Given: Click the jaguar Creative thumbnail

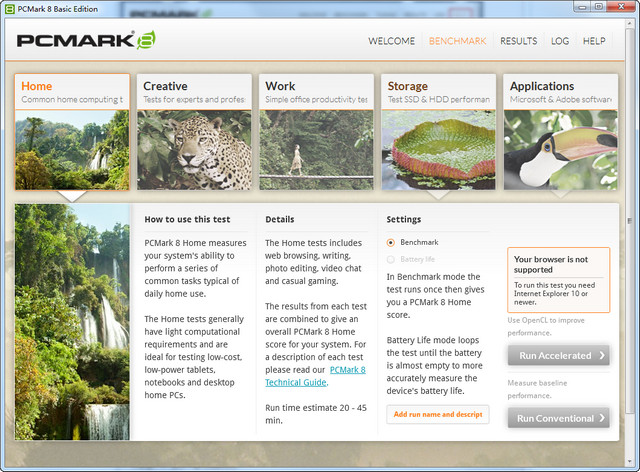Looking at the screenshot, I should (194, 150).
